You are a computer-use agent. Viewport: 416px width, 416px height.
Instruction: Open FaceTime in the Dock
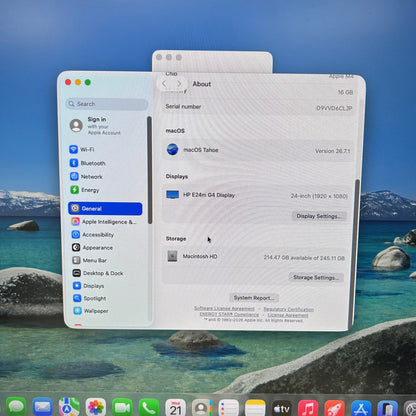[122, 407]
